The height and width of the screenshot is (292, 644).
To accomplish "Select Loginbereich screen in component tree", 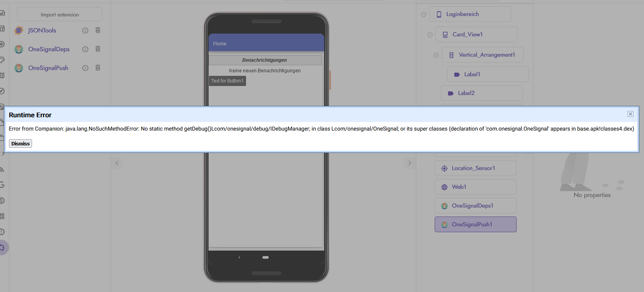I will coord(470,14).
